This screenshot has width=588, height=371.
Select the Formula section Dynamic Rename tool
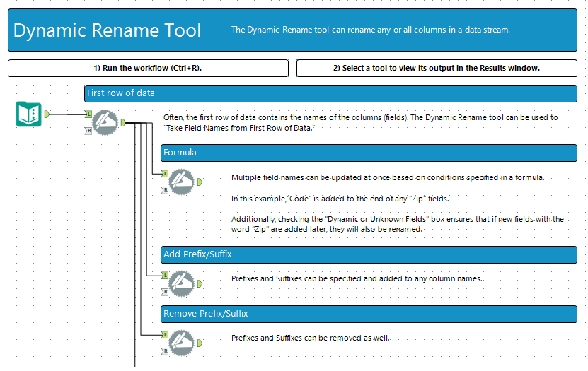tap(181, 182)
